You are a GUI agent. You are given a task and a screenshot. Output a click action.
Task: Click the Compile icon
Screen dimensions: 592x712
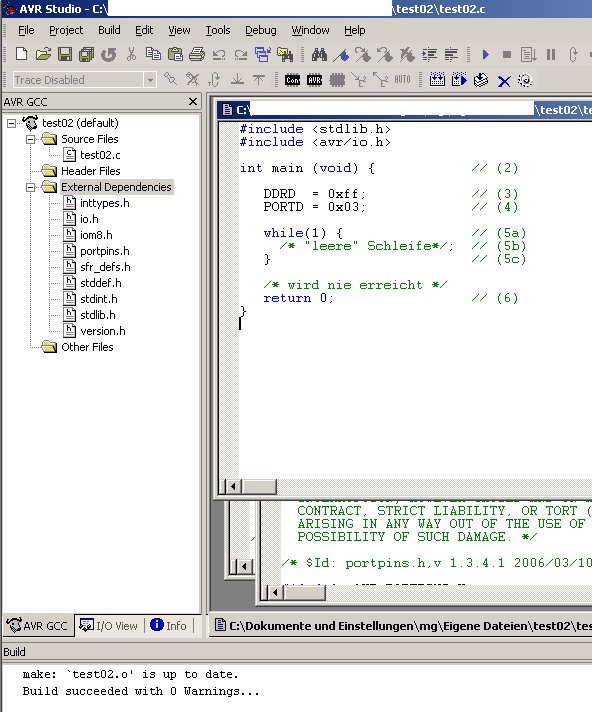tap(481, 80)
